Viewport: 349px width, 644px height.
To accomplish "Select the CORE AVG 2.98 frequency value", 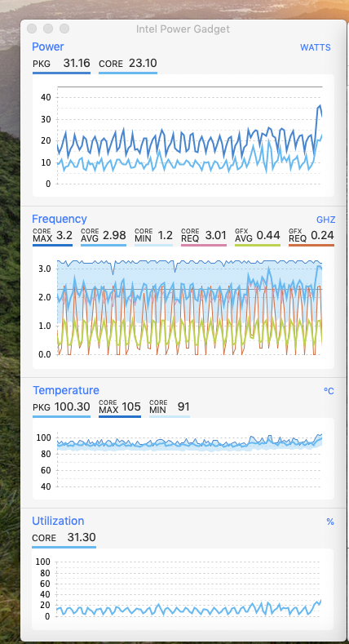I will (x=104, y=235).
